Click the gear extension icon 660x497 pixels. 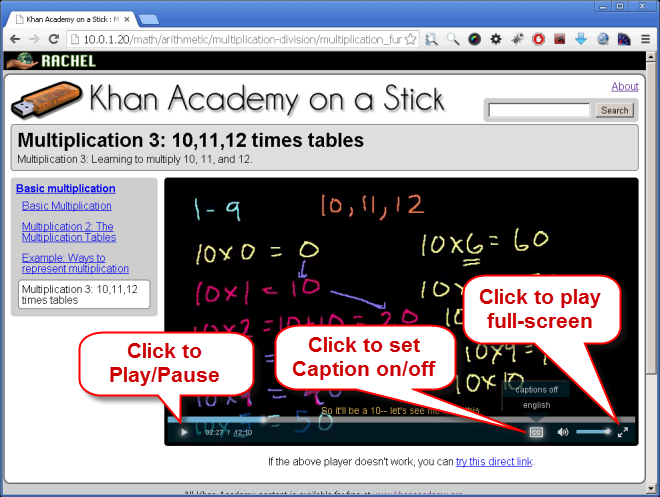click(x=496, y=40)
